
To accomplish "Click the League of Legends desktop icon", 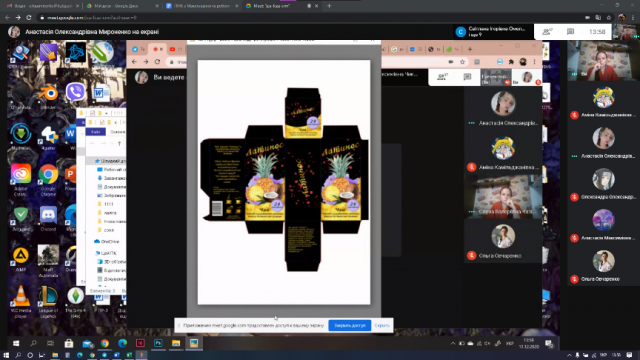I will tap(48, 301).
